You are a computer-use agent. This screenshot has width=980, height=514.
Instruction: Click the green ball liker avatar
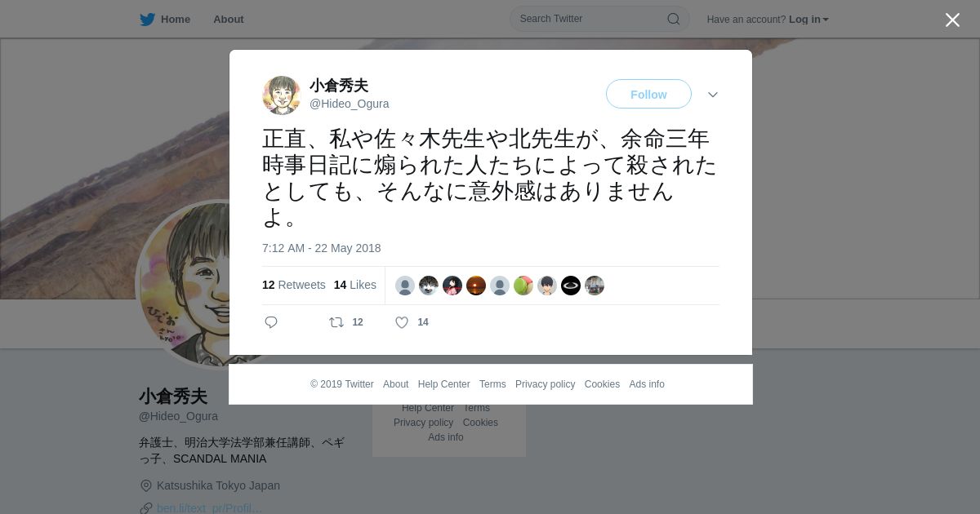pyautogui.click(x=523, y=286)
